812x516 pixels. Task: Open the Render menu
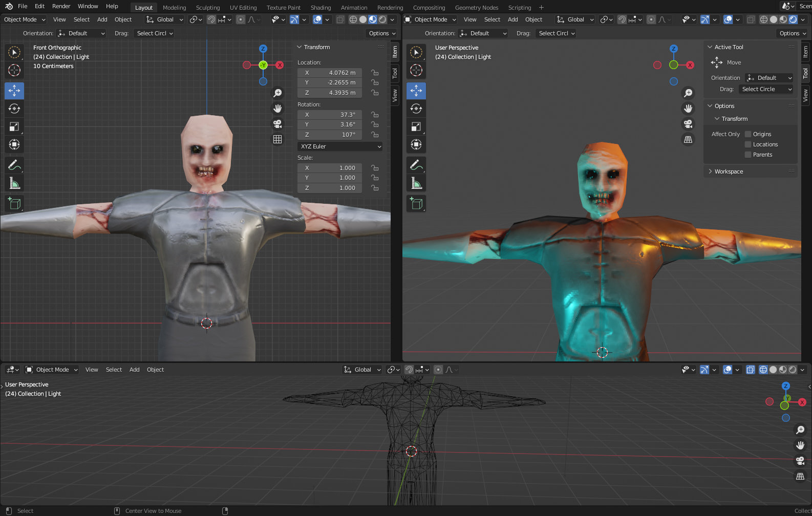(61, 6)
